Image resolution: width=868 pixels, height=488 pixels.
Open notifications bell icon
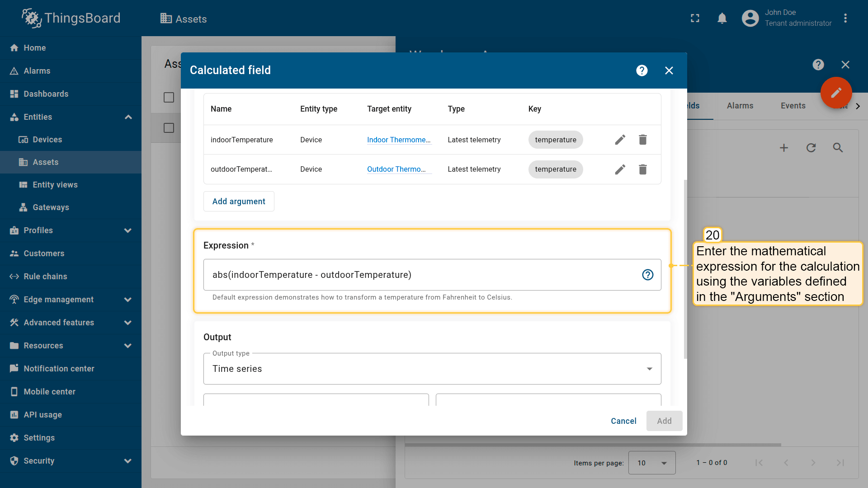click(722, 19)
